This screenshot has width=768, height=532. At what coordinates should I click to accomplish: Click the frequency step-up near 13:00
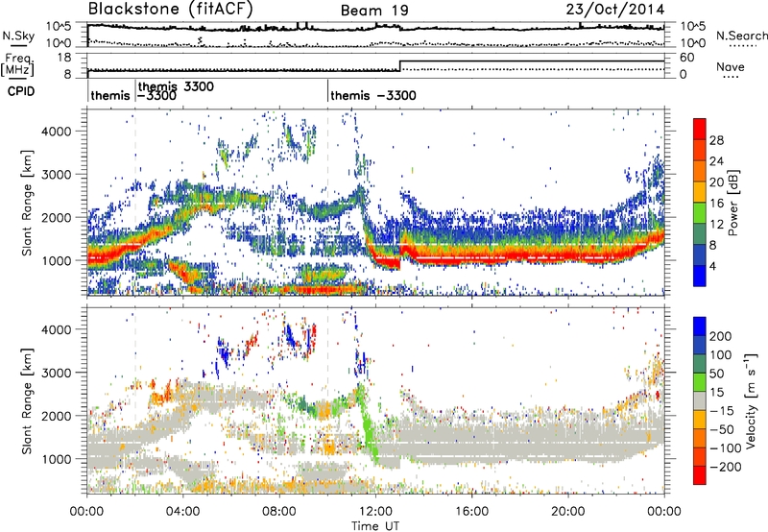click(400, 65)
